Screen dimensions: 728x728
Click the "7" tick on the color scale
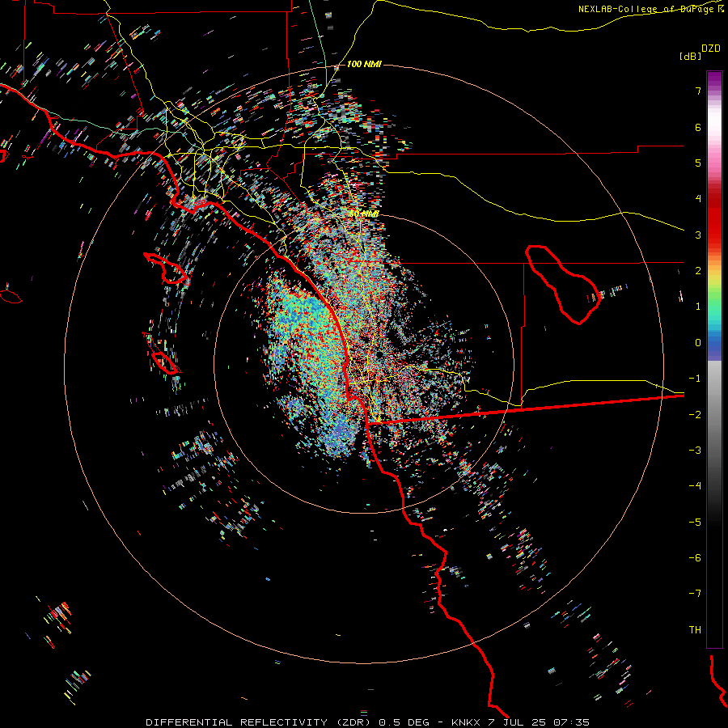tap(698, 91)
